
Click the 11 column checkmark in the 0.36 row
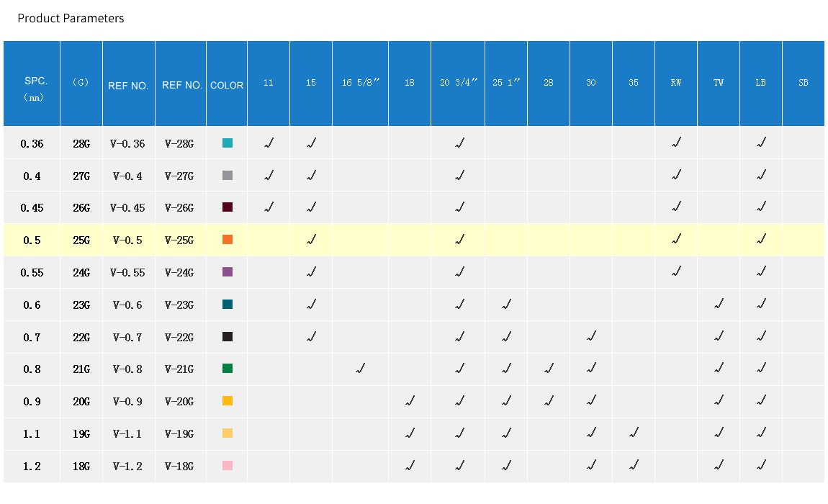pyautogui.click(x=269, y=143)
